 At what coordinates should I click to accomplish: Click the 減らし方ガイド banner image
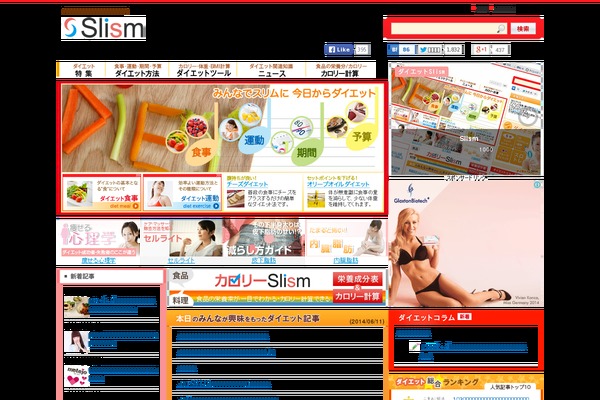(x=264, y=238)
